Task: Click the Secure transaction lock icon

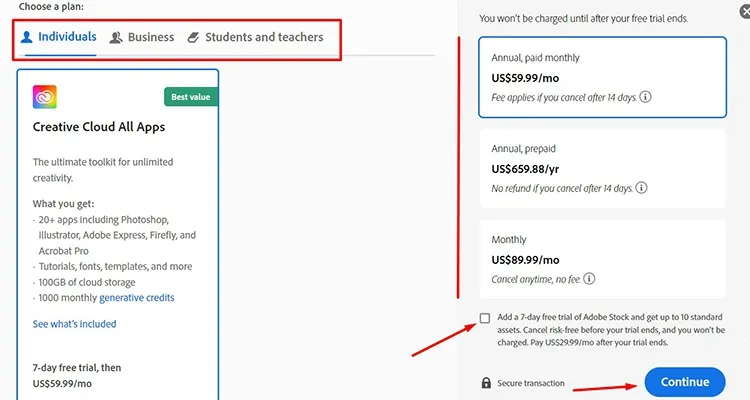Action: pos(486,383)
